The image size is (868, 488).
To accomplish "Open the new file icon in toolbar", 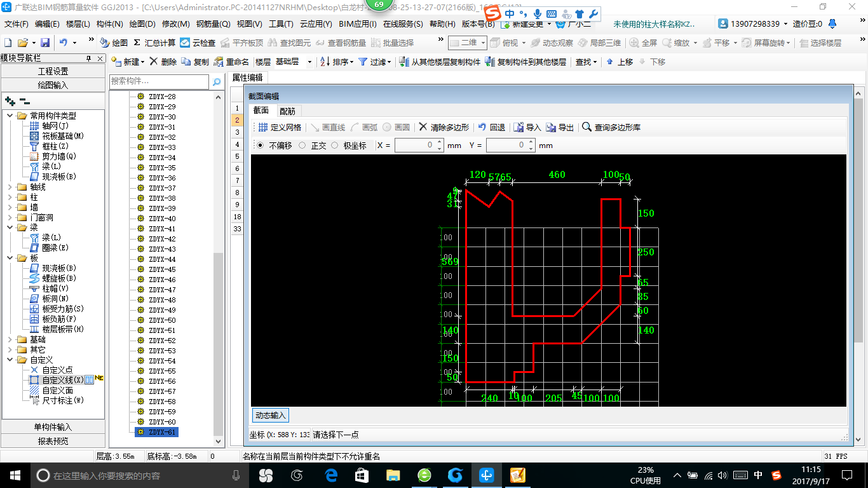I will (x=8, y=43).
